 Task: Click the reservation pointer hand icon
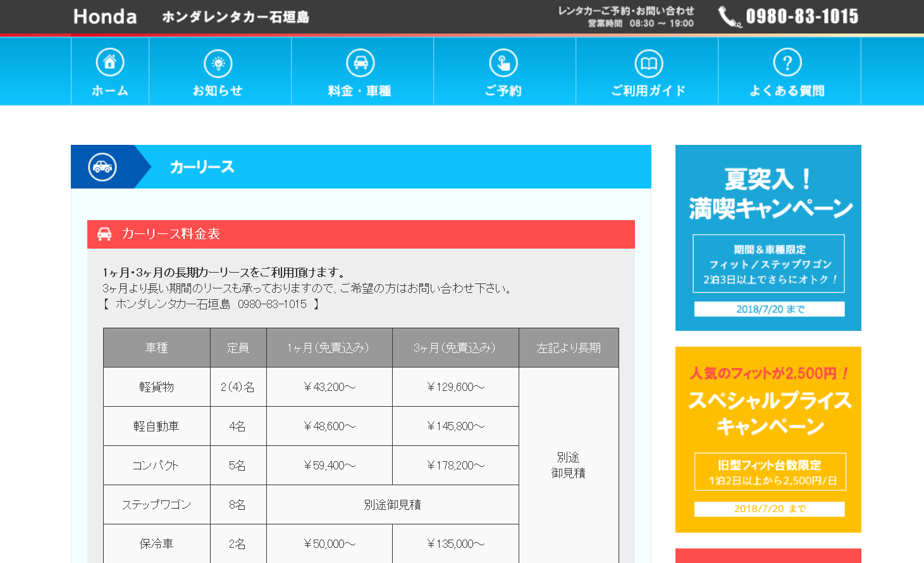tap(503, 63)
